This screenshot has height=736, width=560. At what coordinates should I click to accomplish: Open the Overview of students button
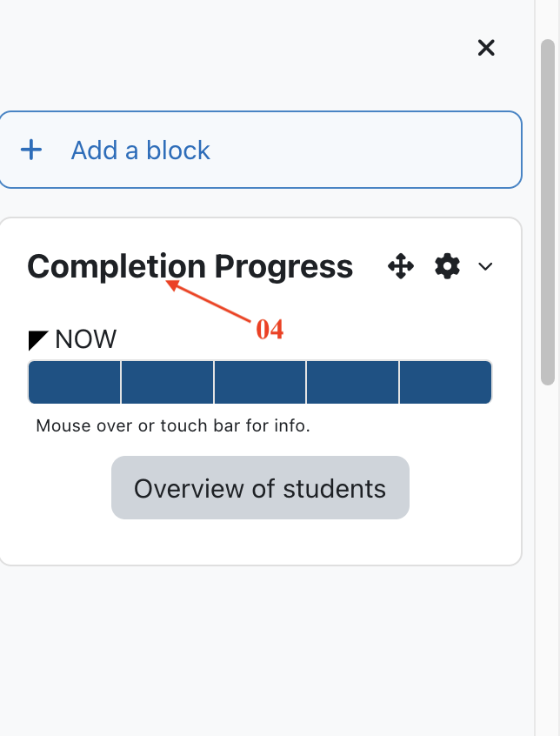pos(260,488)
